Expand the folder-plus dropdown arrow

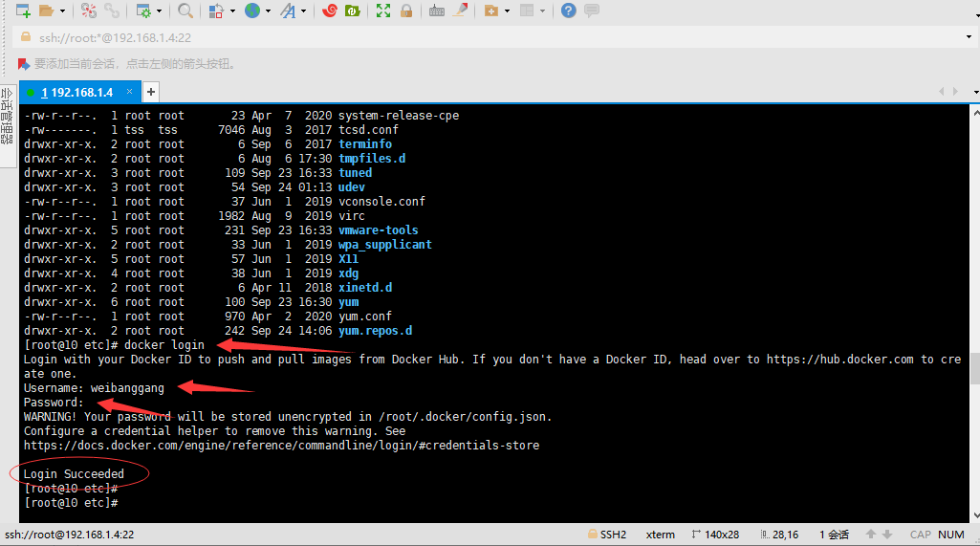click(x=507, y=11)
